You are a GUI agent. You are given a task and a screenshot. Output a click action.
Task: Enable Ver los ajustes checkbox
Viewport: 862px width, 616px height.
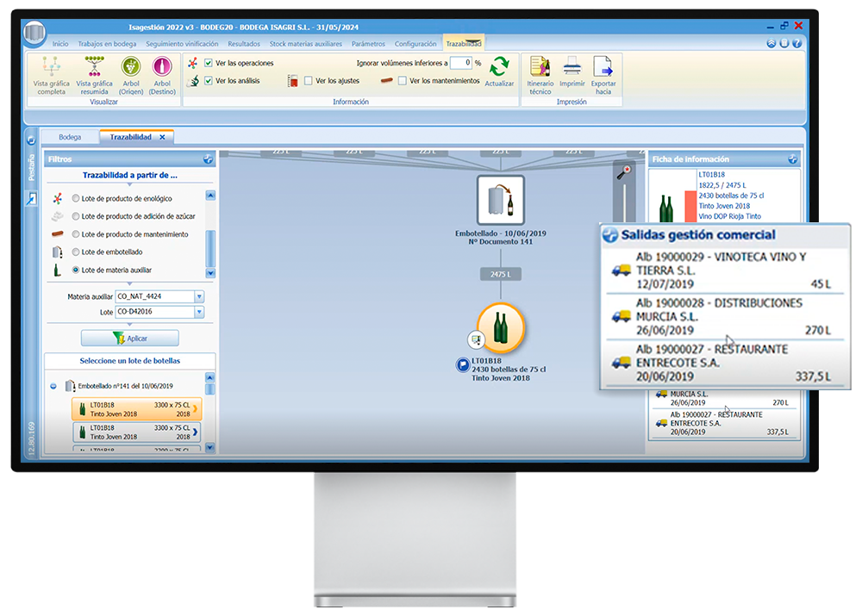pyautogui.click(x=309, y=81)
